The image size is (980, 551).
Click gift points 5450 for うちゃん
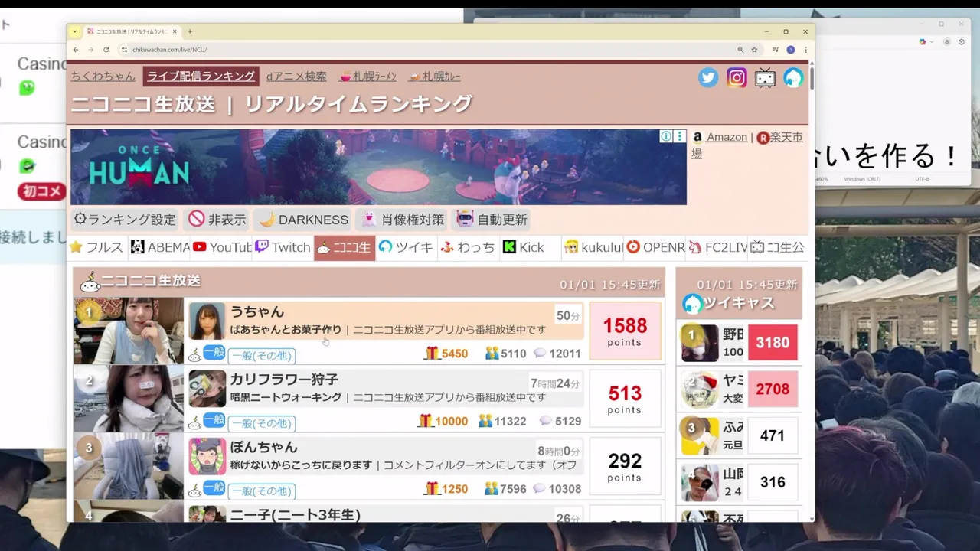click(446, 354)
